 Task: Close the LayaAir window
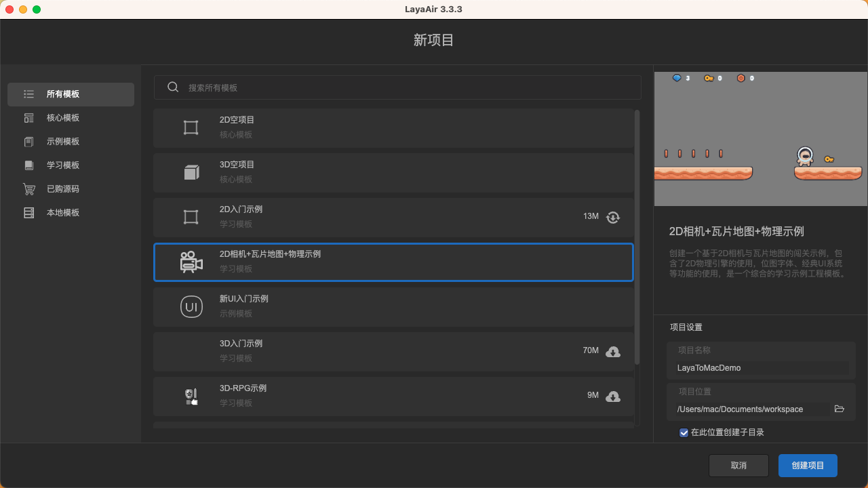[x=9, y=9]
